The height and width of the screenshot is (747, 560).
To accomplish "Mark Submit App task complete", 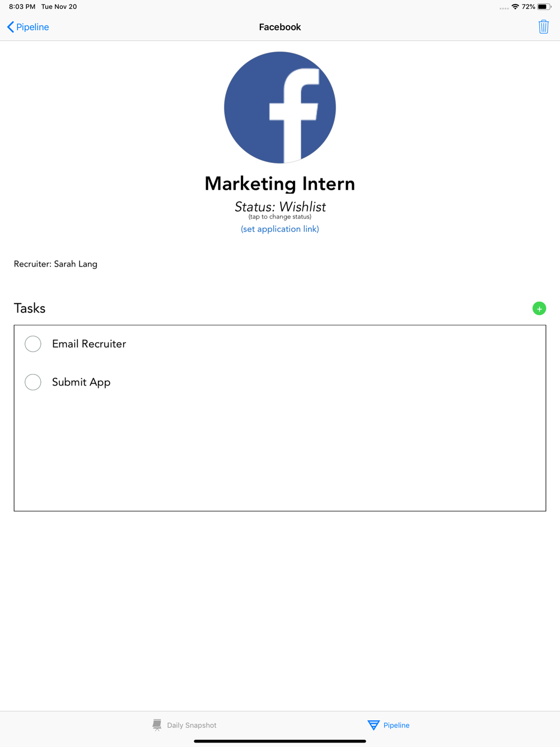I will (x=33, y=382).
